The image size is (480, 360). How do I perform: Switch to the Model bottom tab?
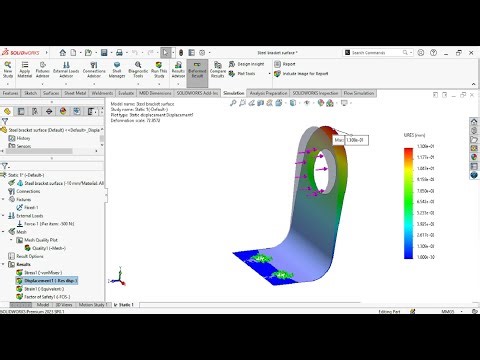click(43, 305)
